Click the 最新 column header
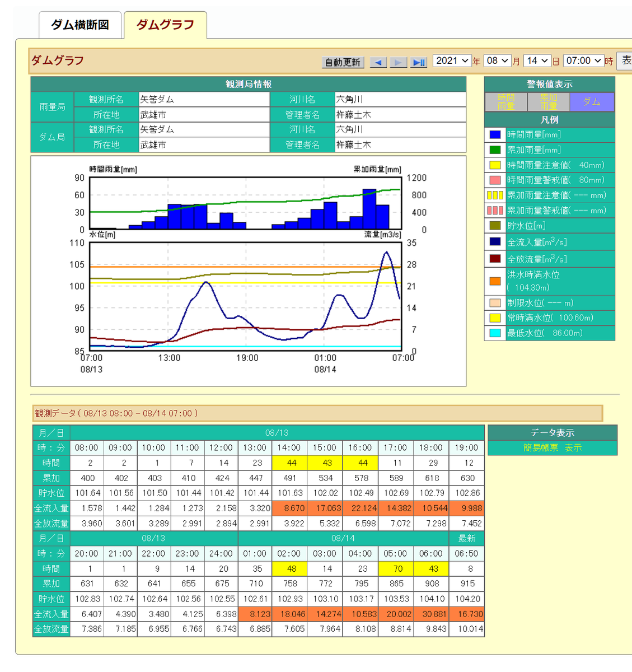The image size is (632, 672). coord(467,538)
